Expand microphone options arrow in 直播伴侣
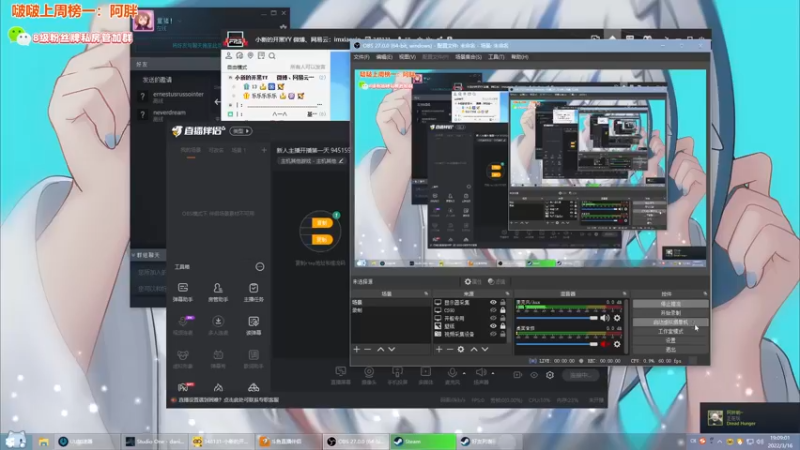 point(464,373)
